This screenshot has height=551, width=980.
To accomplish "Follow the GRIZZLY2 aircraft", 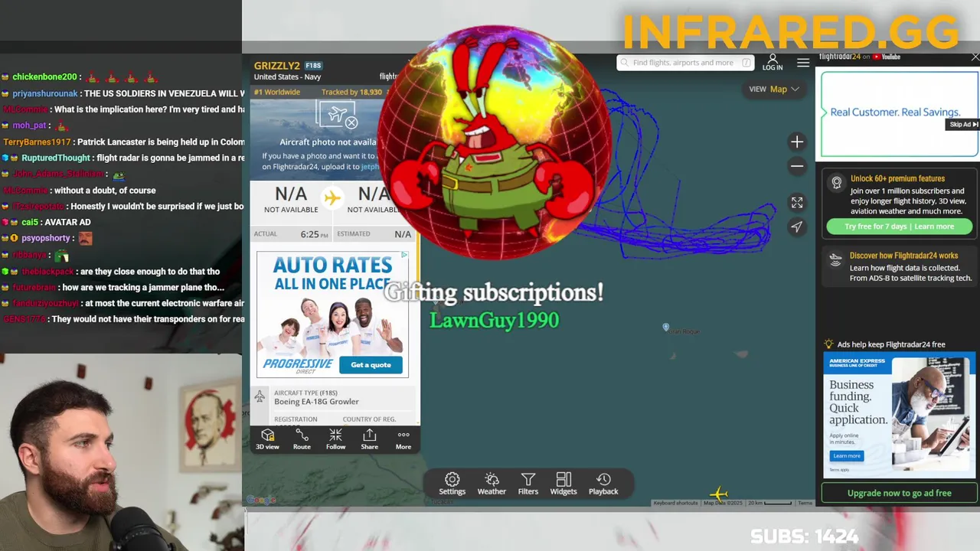I will (x=335, y=439).
